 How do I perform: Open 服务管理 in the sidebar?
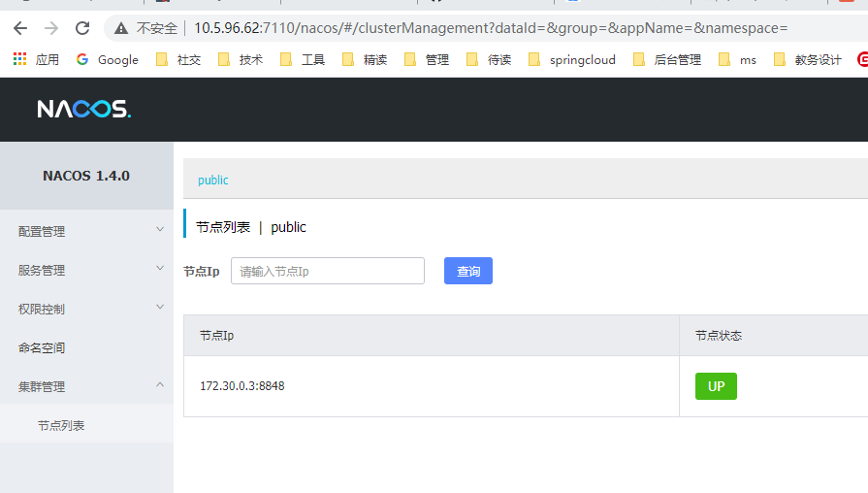(42, 271)
